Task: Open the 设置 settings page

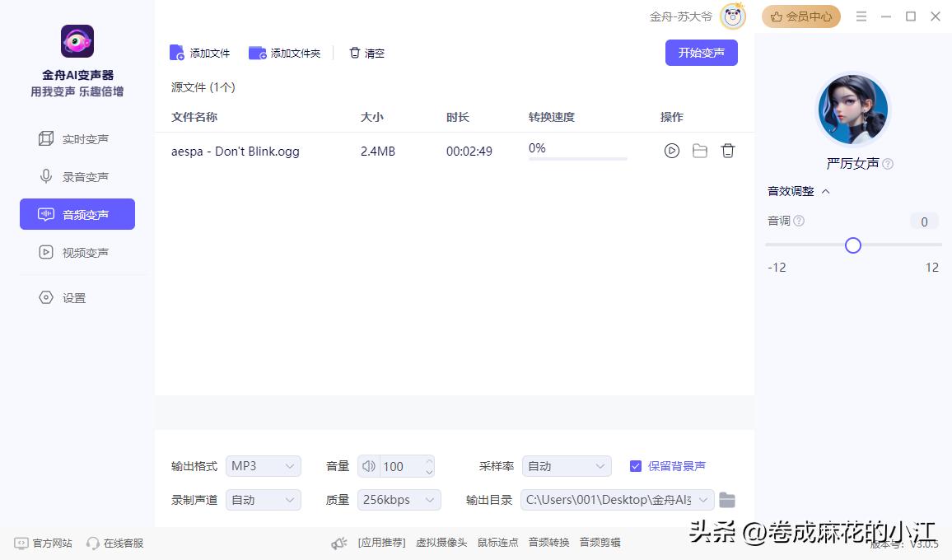Action: point(77,297)
